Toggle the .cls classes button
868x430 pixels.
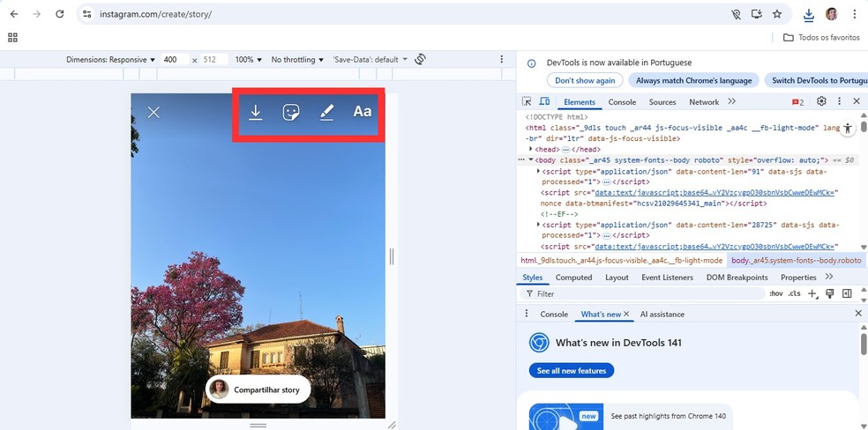point(795,294)
